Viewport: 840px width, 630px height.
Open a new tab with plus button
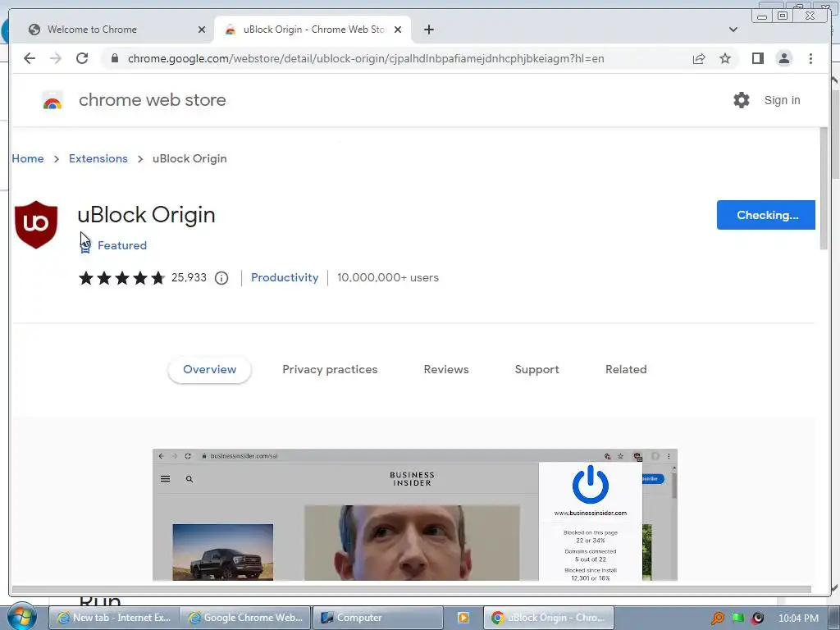click(428, 30)
